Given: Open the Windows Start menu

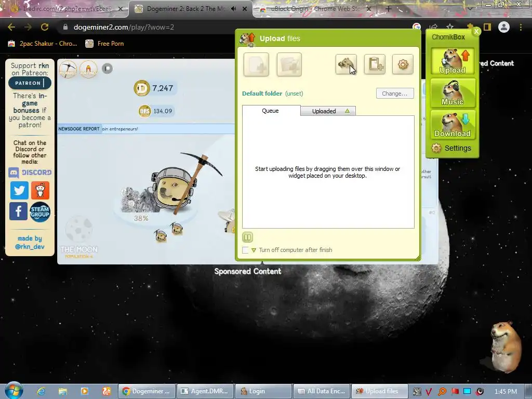Looking at the screenshot, I should click(x=14, y=391).
